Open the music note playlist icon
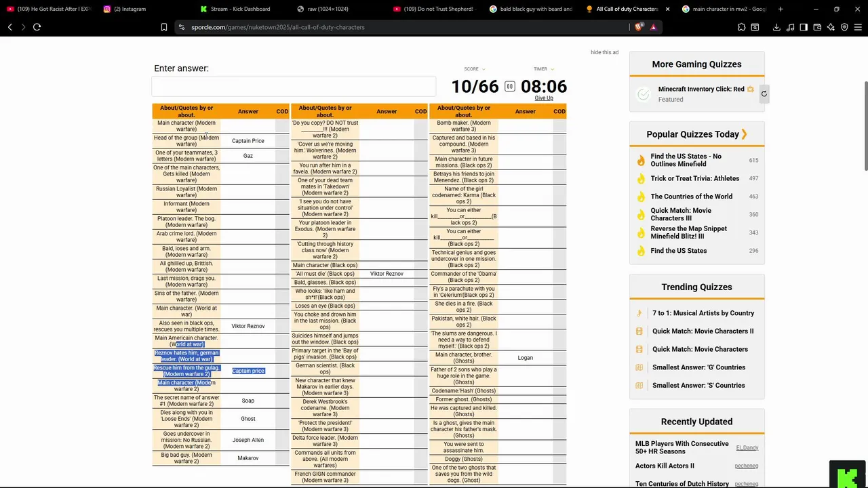This screenshot has width=868, height=488. (x=790, y=27)
